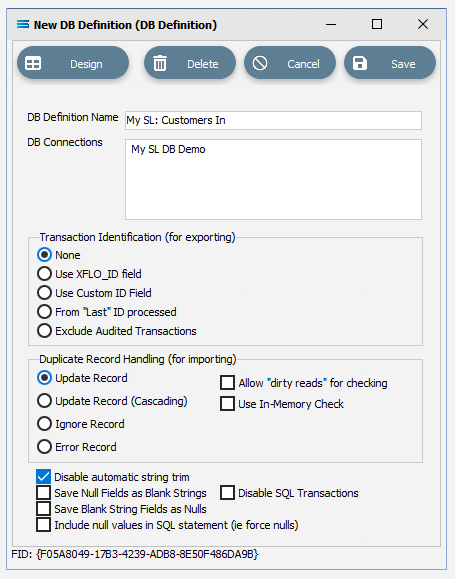Click the Delete trash can icon
The width and height of the screenshot is (455, 579).
(x=160, y=63)
